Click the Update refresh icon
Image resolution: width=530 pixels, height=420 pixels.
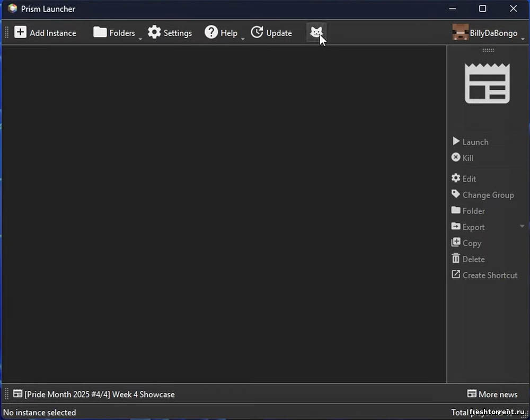pos(257,33)
